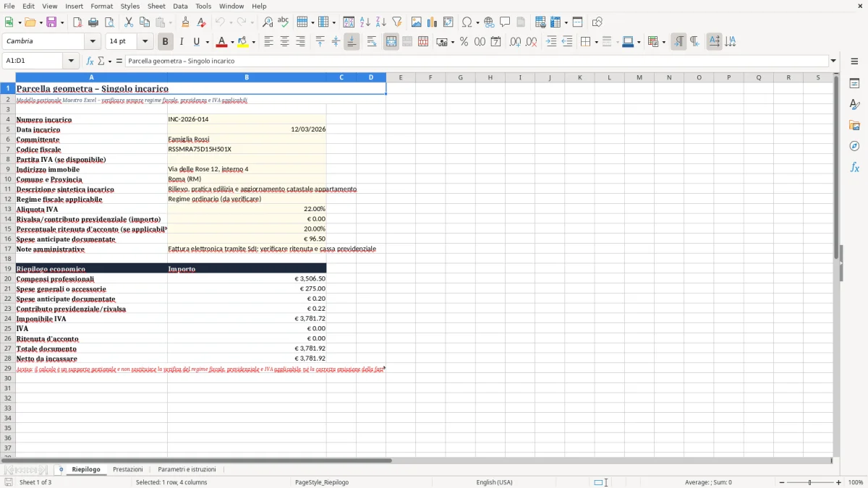Toggle Wrap Text button
868x488 pixels.
click(x=372, y=42)
